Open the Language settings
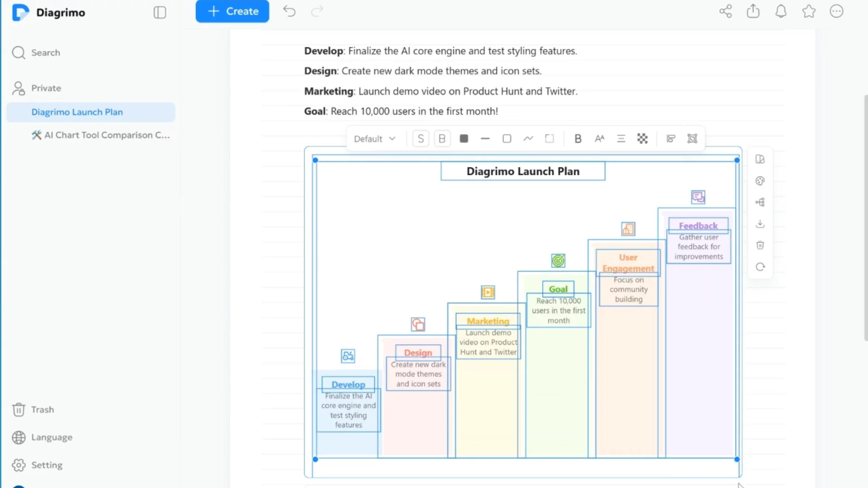868x488 pixels. [42, 437]
